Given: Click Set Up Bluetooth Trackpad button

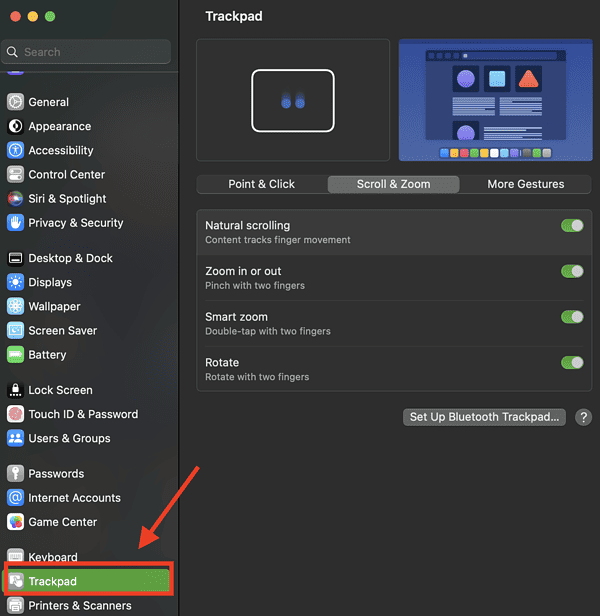Looking at the screenshot, I should point(484,417).
